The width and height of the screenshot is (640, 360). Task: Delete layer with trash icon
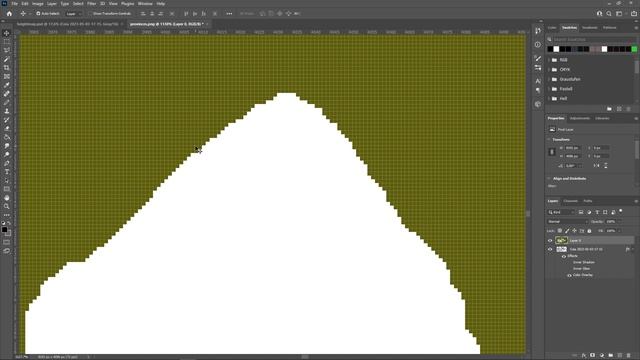click(629, 356)
